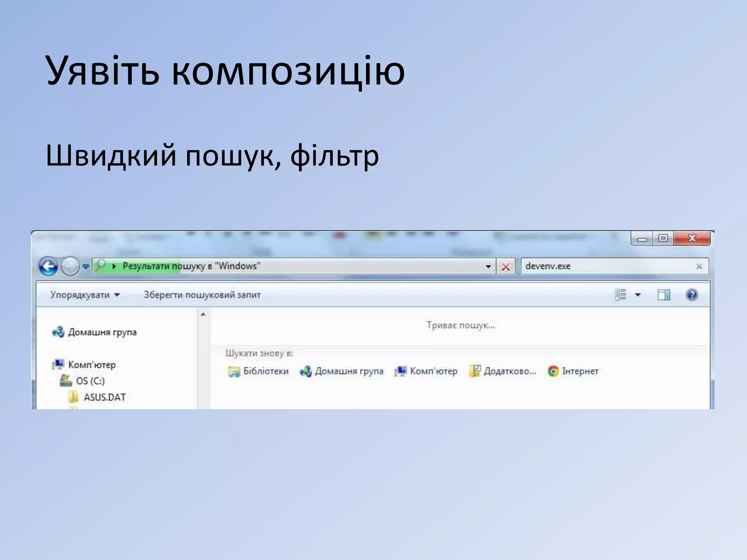The width and height of the screenshot is (747, 560).
Task: Toggle the preview pane icon
Action: tap(664, 295)
